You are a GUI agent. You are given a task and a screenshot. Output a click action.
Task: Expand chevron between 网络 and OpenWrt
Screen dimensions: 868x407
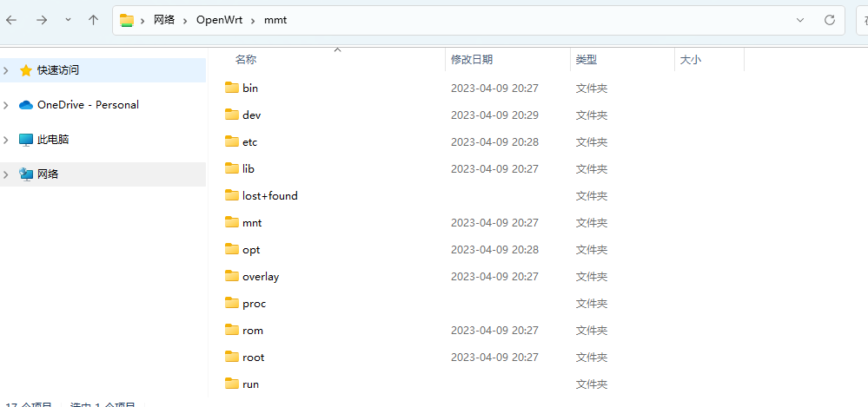click(x=186, y=21)
